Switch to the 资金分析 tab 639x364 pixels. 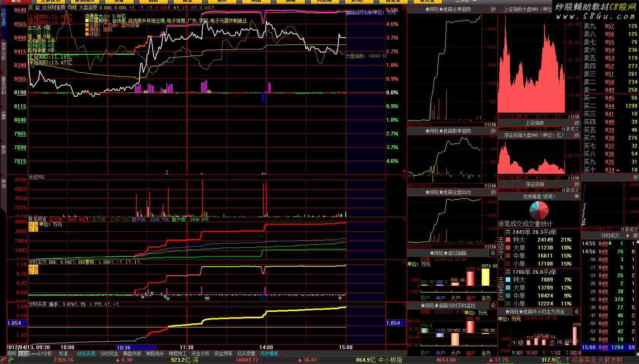200,354
